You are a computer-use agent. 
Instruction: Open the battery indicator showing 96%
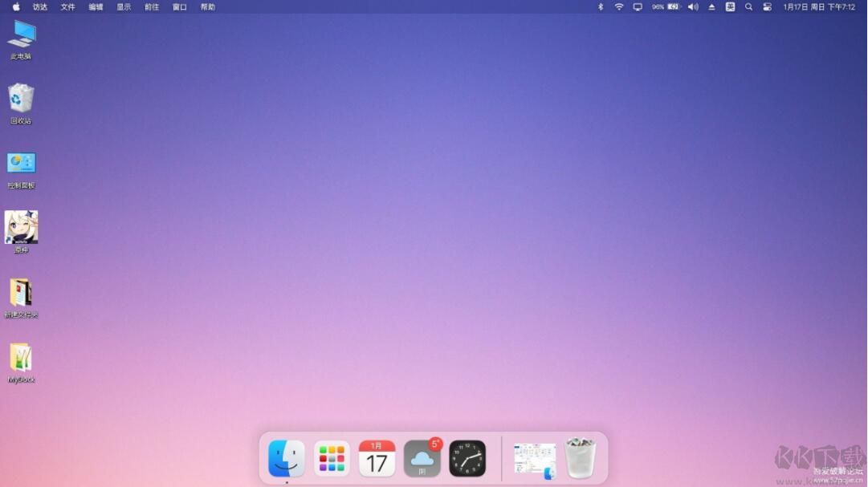tap(663, 7)
